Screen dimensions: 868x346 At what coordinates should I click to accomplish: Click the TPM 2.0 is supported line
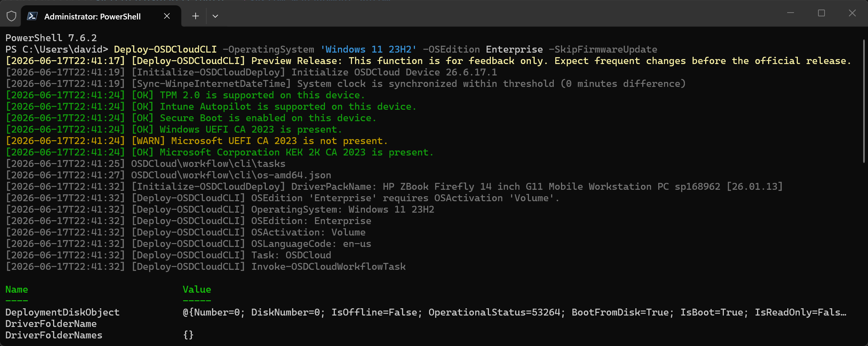click(x=185, y=95)
